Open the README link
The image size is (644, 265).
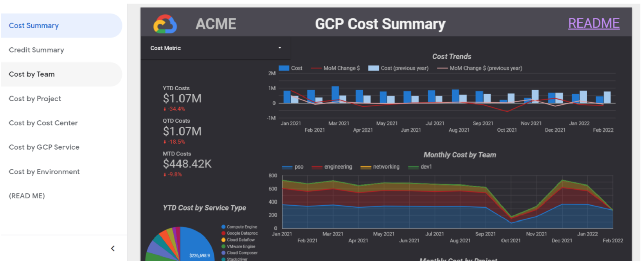pyautogui.click(x=594, y=23)
